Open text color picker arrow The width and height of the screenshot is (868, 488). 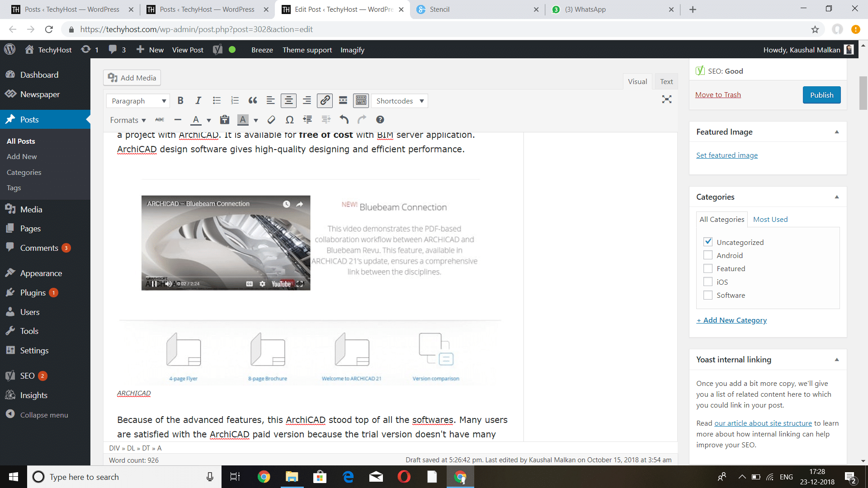click(209, 120)
